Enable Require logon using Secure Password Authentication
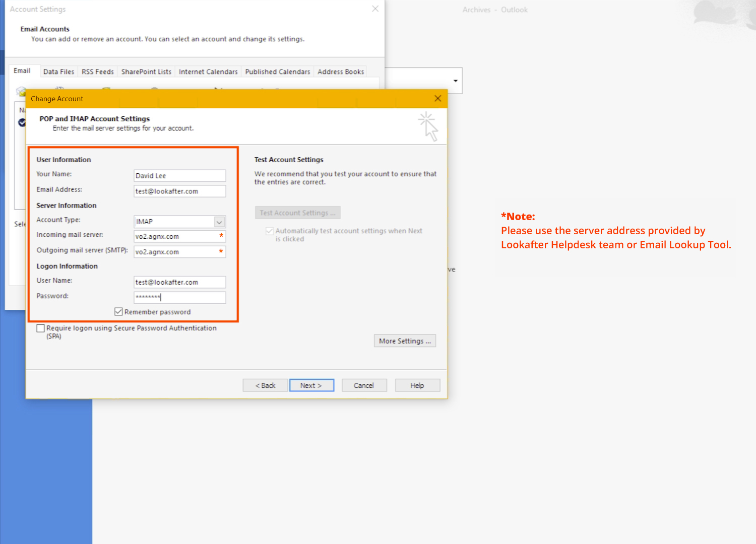This screenshot has width=756, height=544. tap(41, 328)
